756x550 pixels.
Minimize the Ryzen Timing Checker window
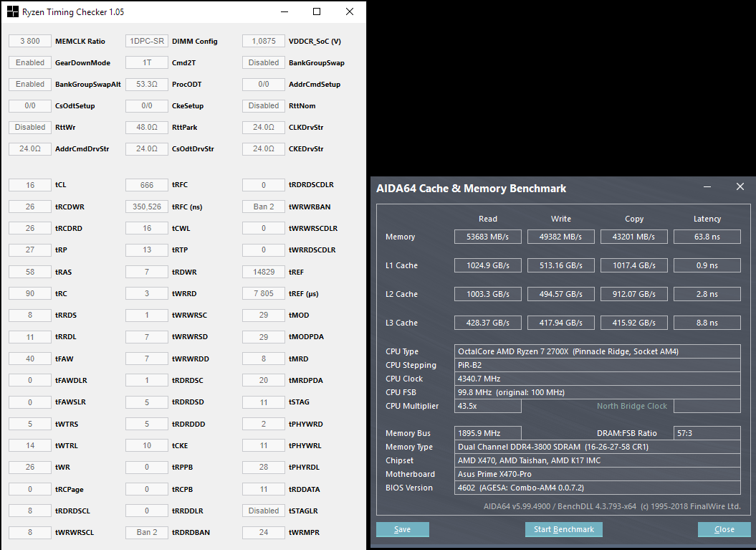(284, 11)
